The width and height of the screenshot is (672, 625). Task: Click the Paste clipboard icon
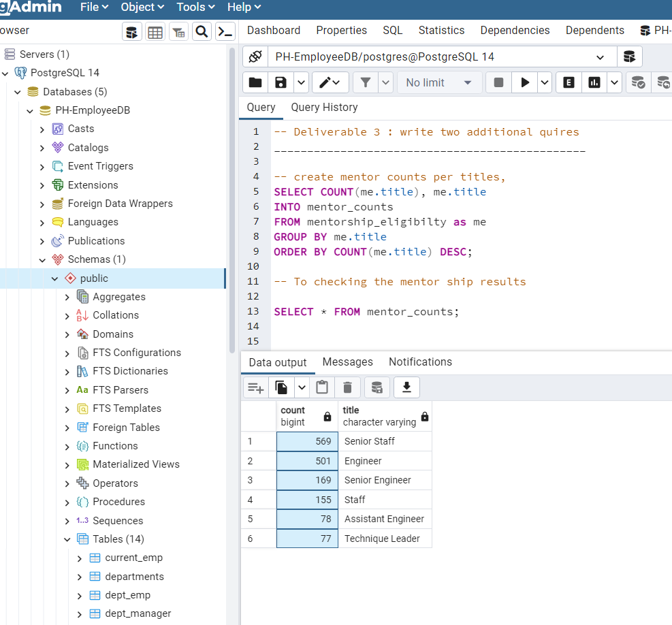click(322, 387)
